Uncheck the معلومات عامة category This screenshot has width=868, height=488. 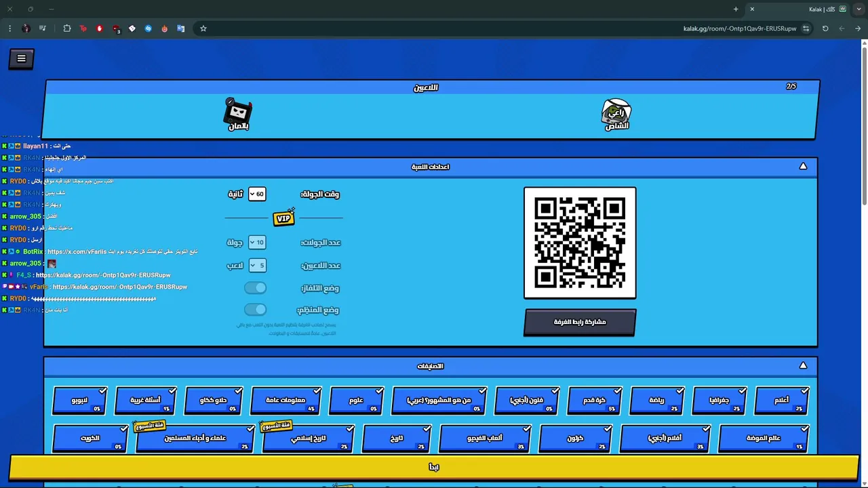(285, 401)
